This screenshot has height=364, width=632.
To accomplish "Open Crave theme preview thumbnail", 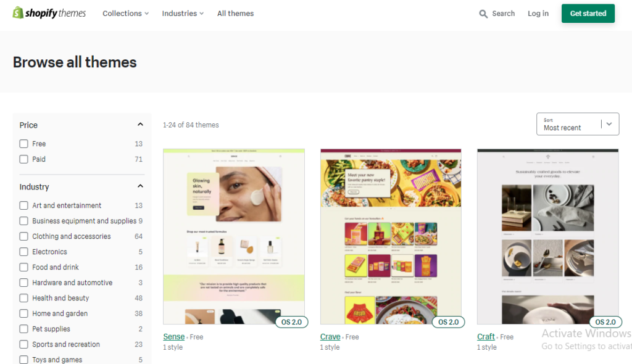I will [391, 237].
